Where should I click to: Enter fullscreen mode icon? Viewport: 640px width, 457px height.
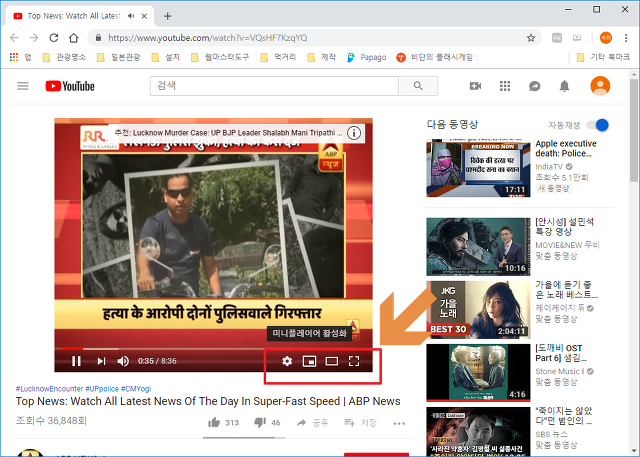(x=354, y=361)
